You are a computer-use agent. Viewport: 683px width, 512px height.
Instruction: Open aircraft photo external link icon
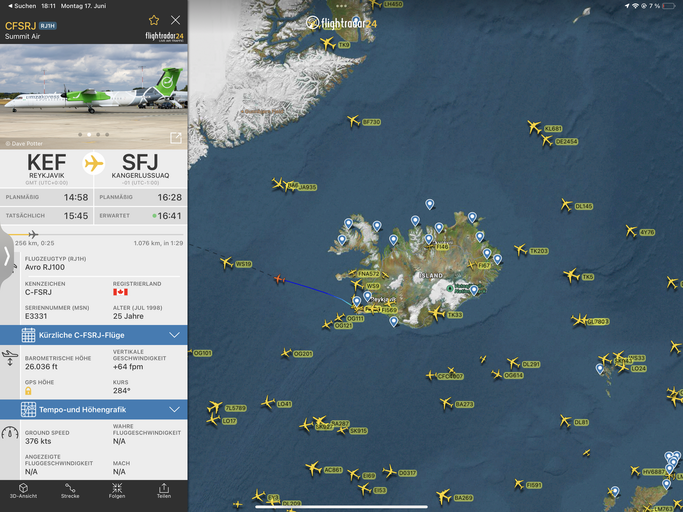coord(176,138)
